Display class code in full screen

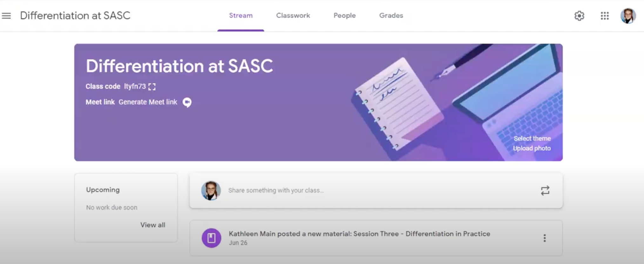coord(152,87)
